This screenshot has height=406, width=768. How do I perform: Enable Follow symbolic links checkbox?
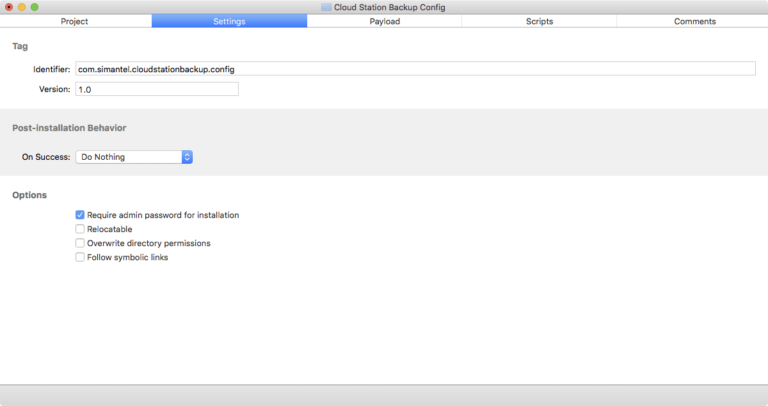(x=80, y=257)
